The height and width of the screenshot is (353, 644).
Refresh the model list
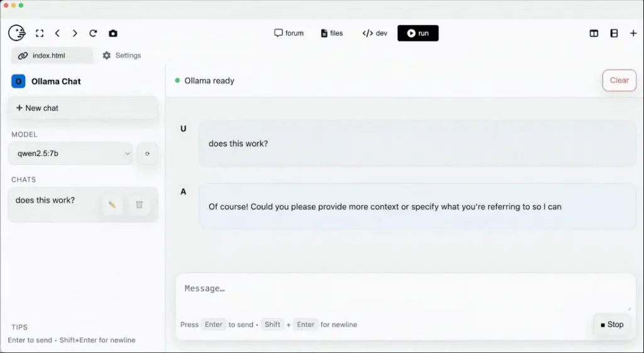coord(147,154)
